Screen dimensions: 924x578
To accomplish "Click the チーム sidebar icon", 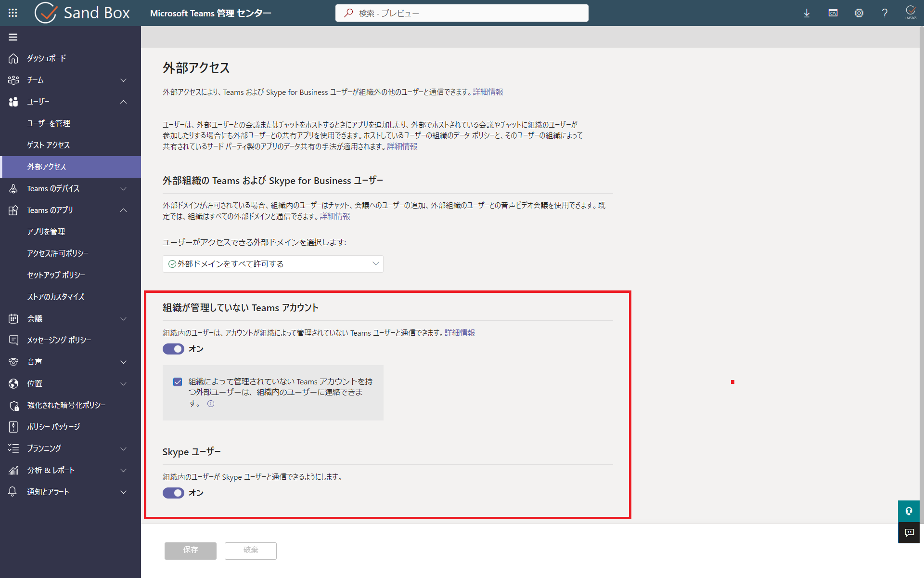I will [x=13, y=80].
